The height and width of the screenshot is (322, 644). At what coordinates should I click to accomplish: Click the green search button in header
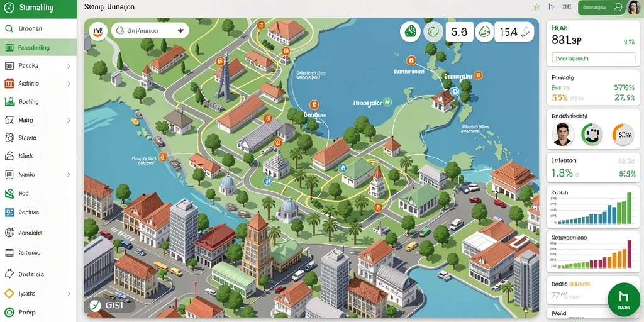tap(601, 8)
